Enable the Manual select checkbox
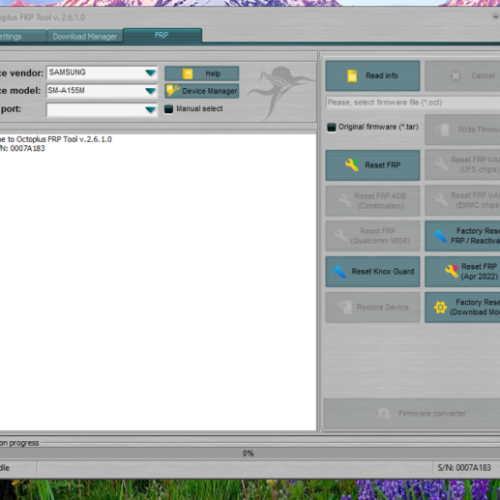Image resolution: width=500 pixels, height=500 pixels. pos(169,109)
